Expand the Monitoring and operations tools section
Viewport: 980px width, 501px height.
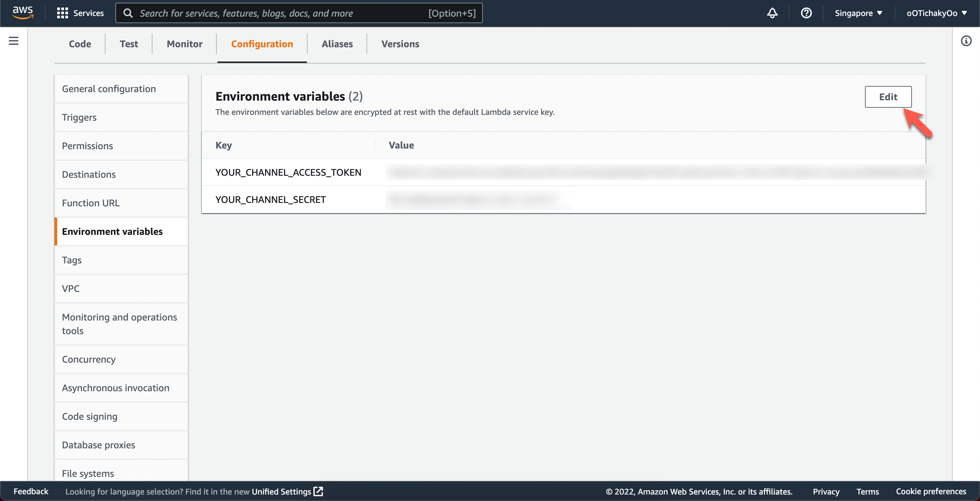pos(119,324)
